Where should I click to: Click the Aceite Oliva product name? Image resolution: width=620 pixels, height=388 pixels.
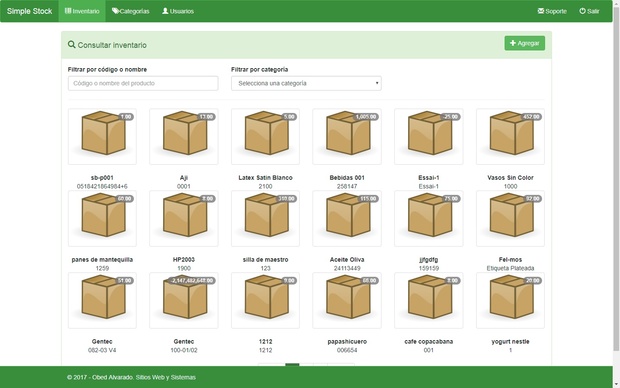coord(347,259)
